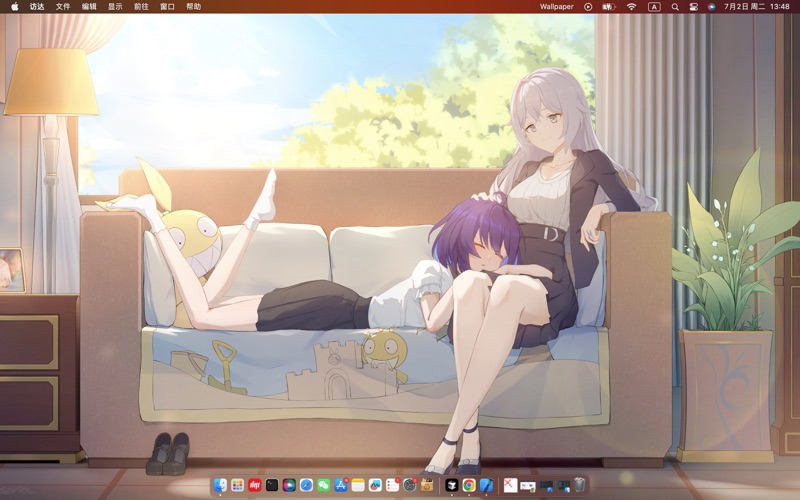Image resolution: width=800 pixels, height=500 pixels.
Task: Open the input source 'A' menu
Action: (654, 7)
